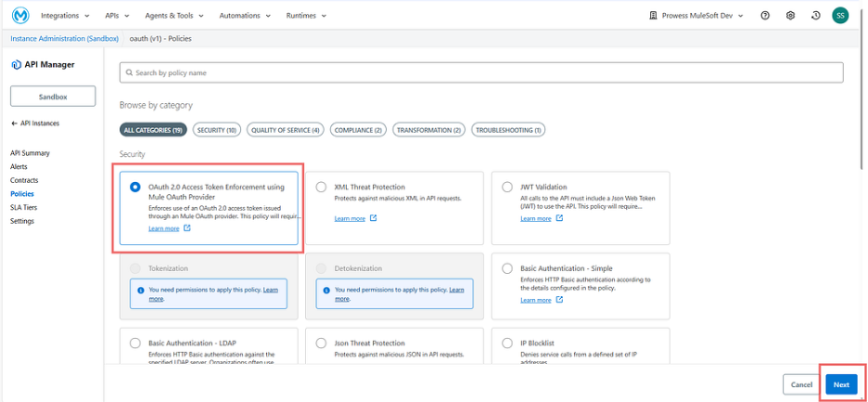Open Alerts in the sidebar
Image resolution: width=868 pixels, height=402 pixels.
pyautogui.click(x=19, y=166)
